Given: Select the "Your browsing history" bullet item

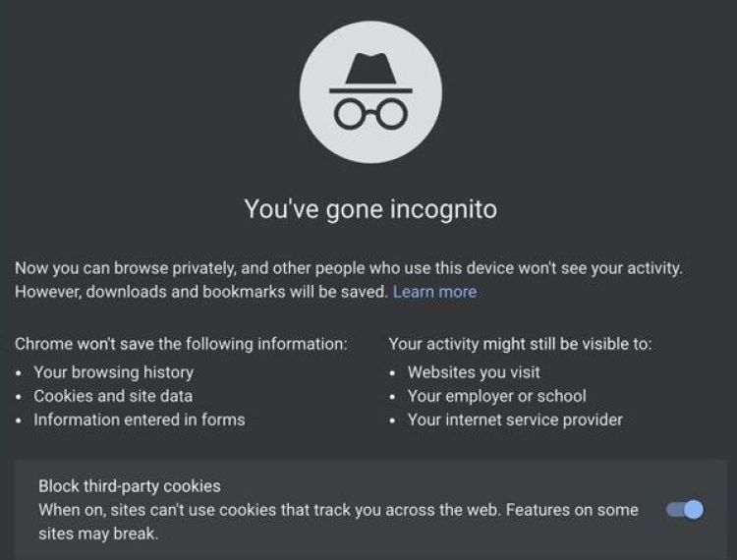Looking at the screenshot, I should [113, 372].
